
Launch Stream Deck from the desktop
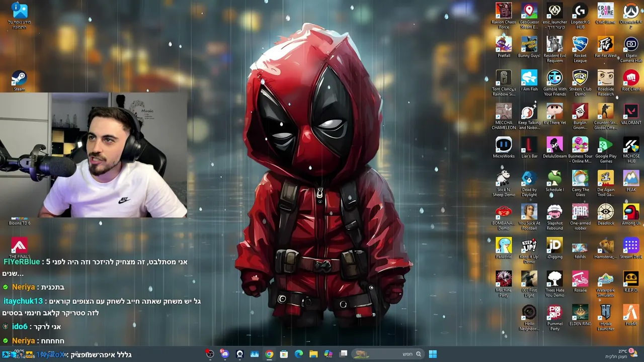pos(631,248)
